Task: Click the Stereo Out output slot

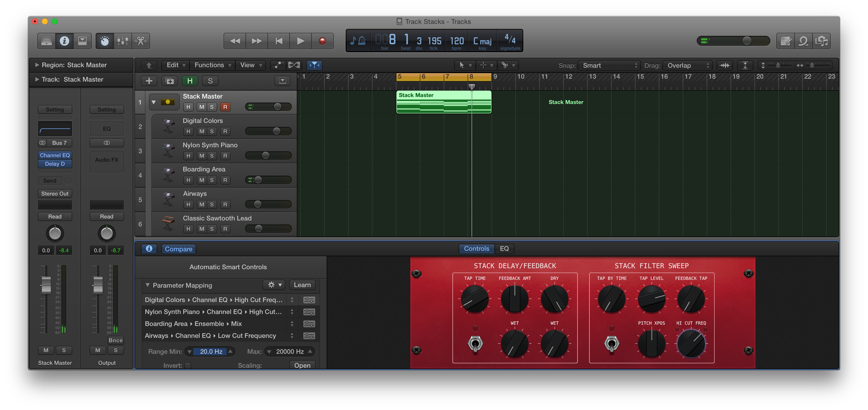Action: point(55,194)
